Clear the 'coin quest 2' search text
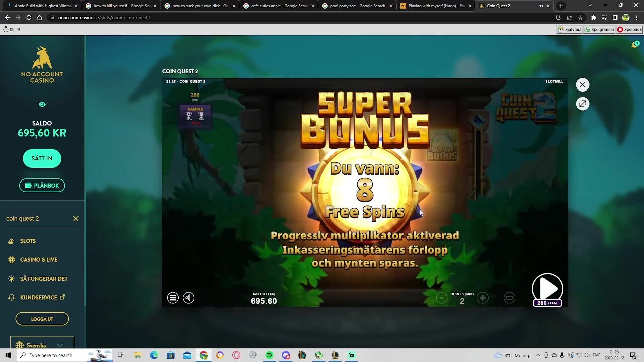The height and width of the screenshot is (362, 644). (x=76, y=219)
